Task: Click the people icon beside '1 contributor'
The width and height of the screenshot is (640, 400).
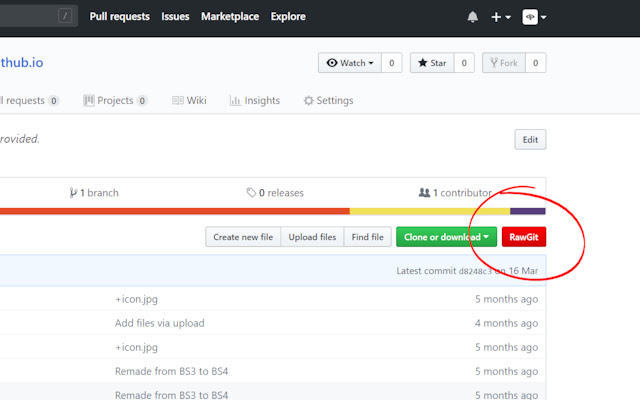Action: click(x=424, y=192)
